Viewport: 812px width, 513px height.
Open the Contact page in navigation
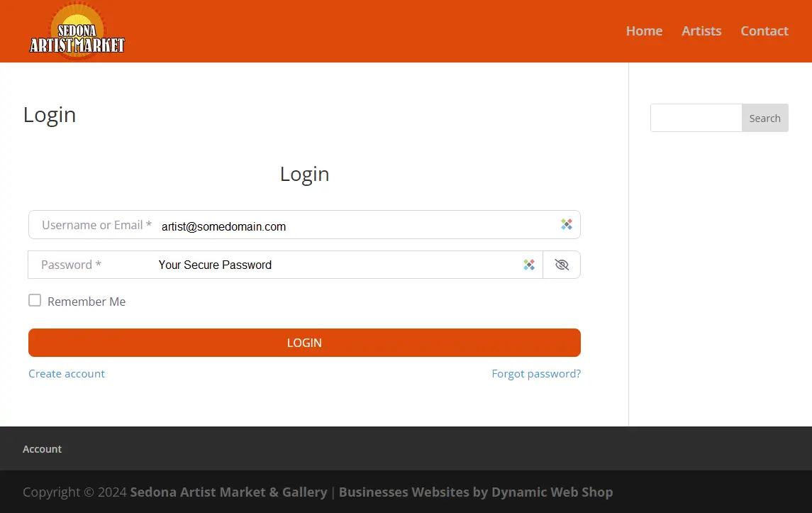click(764, 31)
